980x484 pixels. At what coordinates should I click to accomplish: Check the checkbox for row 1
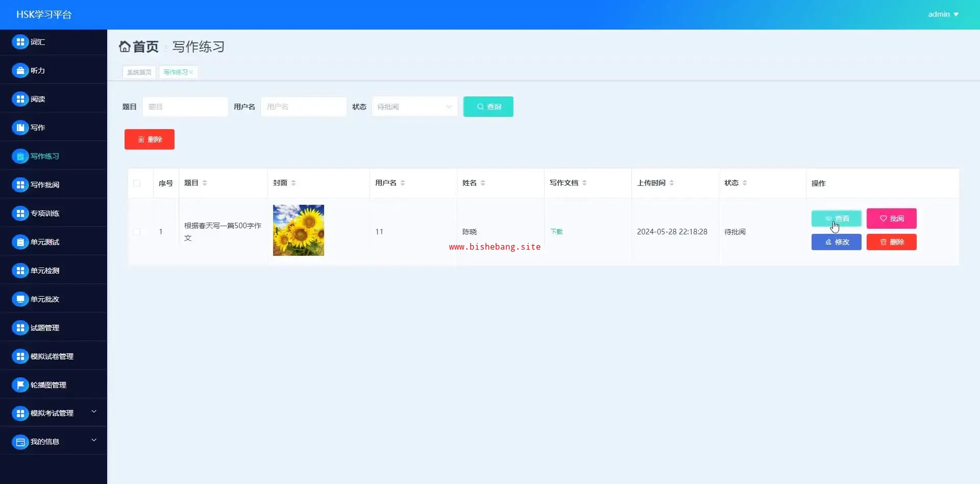(137, 232)
